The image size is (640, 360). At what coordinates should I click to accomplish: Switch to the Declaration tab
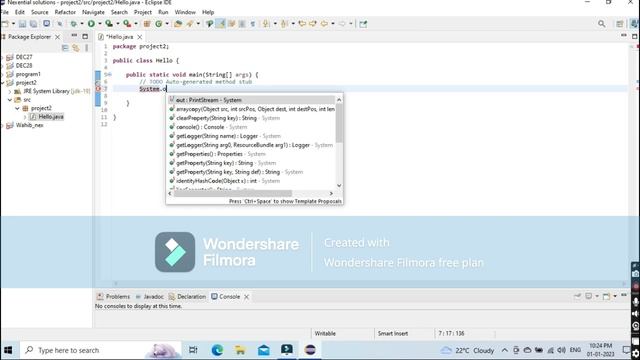click(187, 296)
